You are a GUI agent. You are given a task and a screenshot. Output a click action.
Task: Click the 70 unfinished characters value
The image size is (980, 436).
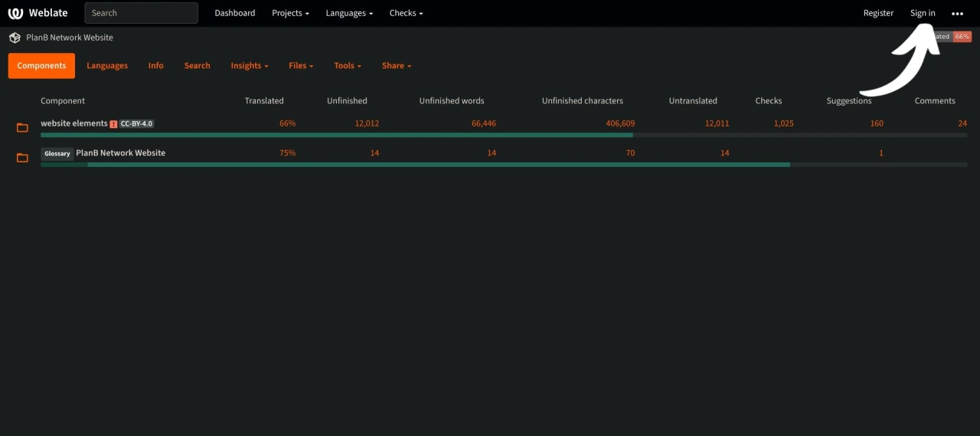click(630, 153)
